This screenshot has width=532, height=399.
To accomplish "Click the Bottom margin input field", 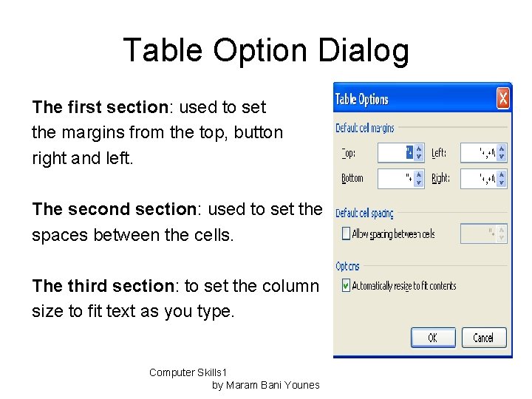I will [x=396, y=179].
